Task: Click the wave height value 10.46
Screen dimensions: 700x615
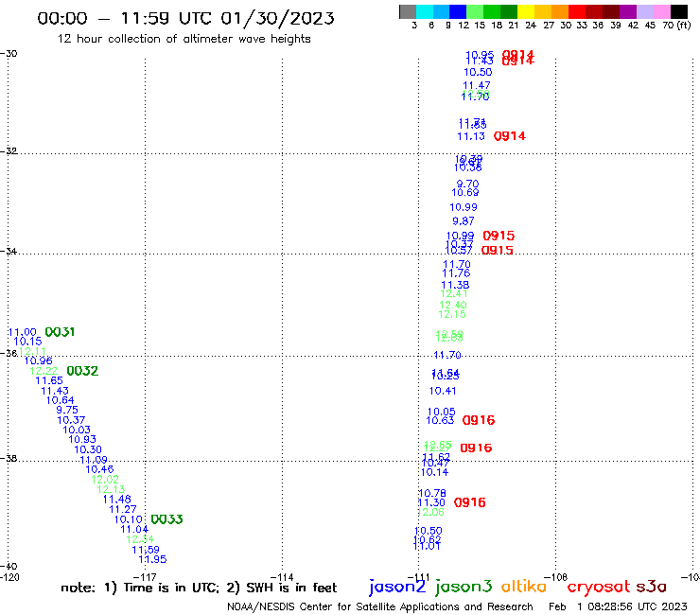Action: [99, 469]
